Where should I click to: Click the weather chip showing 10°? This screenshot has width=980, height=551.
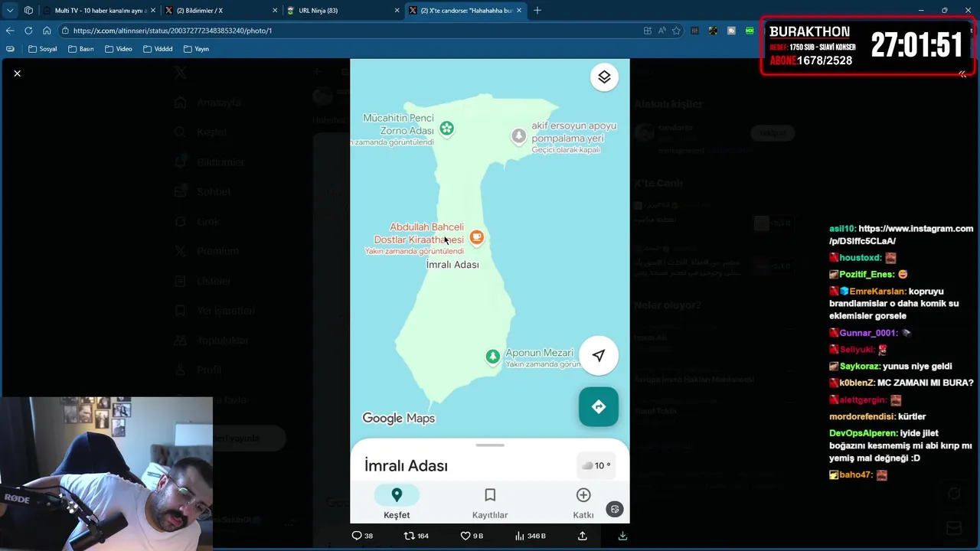tap(596, 465)
